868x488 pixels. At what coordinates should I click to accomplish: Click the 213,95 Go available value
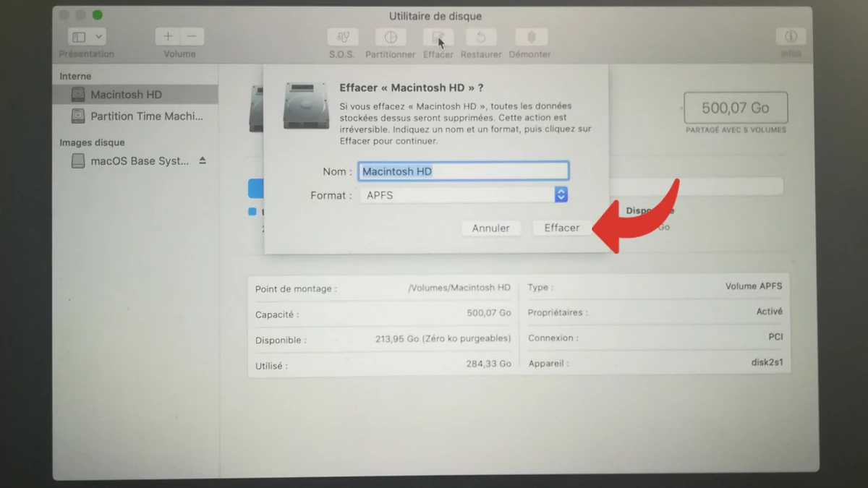[x=443, y=338]
